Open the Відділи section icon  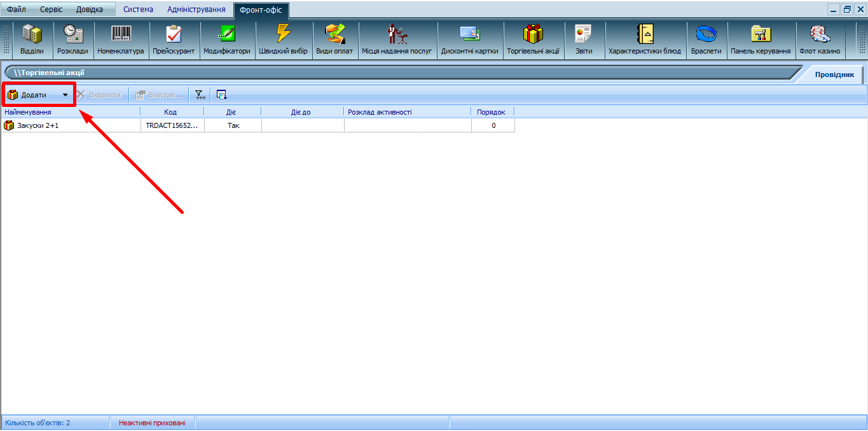coord(32,39)
